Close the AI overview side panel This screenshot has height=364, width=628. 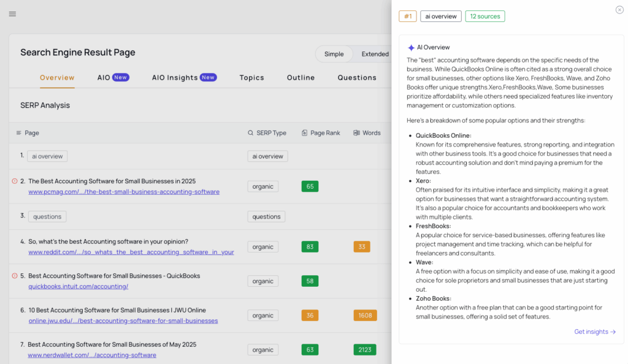pyautogui.click(x=619, y=10)
